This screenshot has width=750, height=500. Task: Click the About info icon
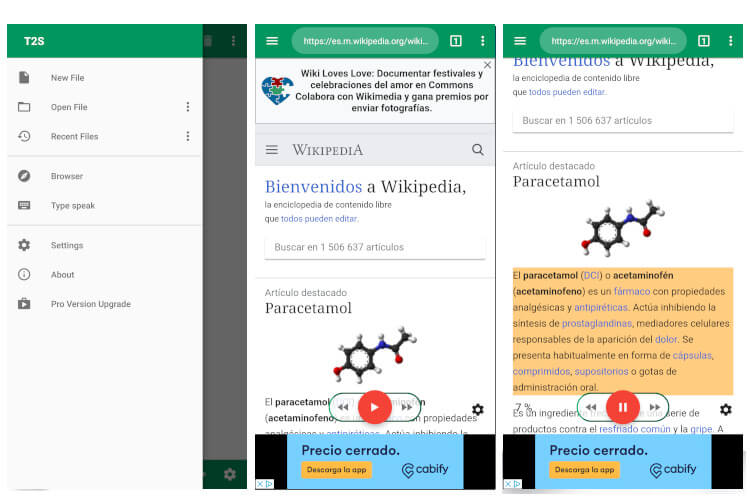click(24, 274)
